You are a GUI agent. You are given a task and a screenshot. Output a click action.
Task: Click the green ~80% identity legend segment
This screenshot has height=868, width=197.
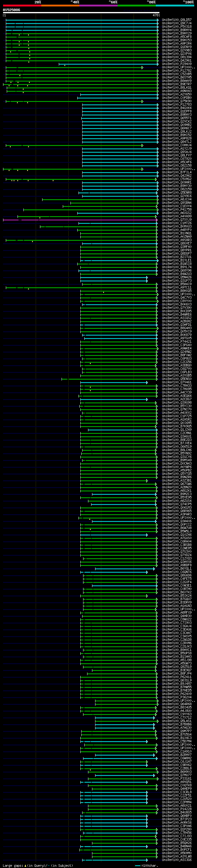[x=137, y=6]
